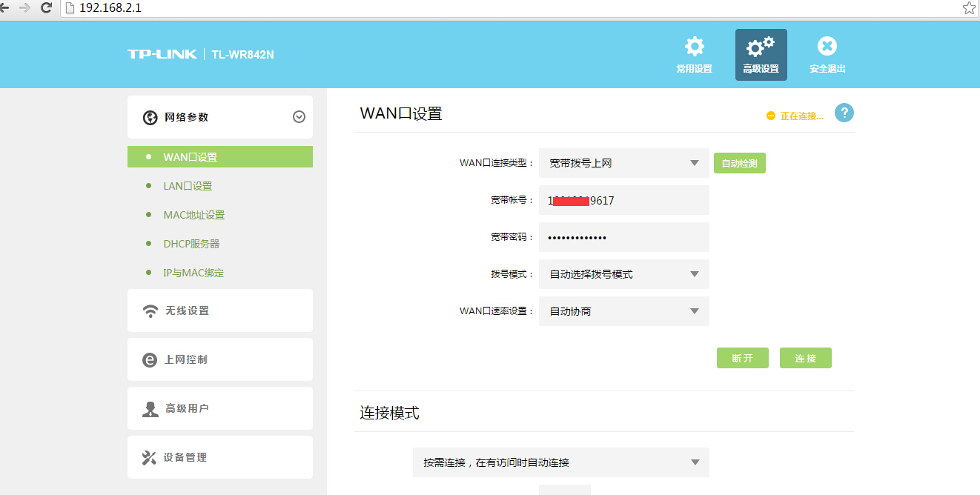Viewport: 980px width, 495px height.
Task: Open the 常用设置 gear icon
Action: [694, 47]
